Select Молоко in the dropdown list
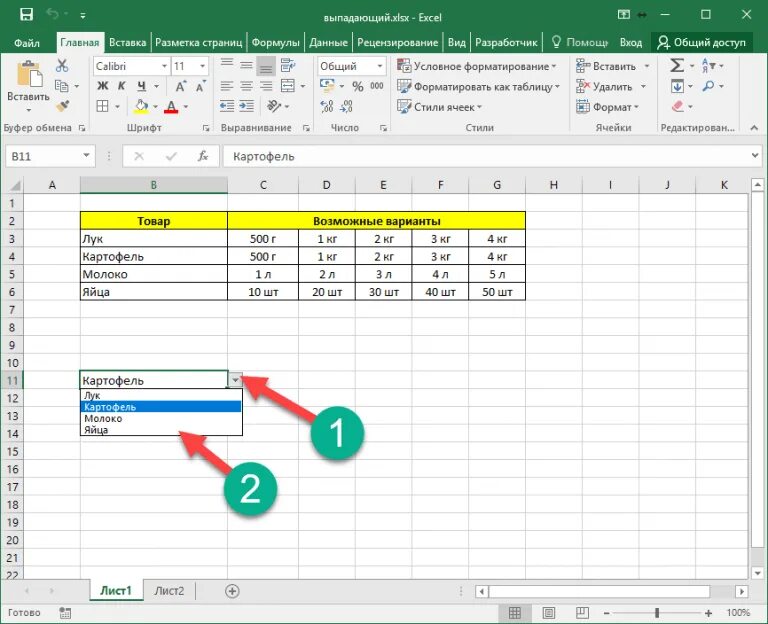 pos(161,419)
